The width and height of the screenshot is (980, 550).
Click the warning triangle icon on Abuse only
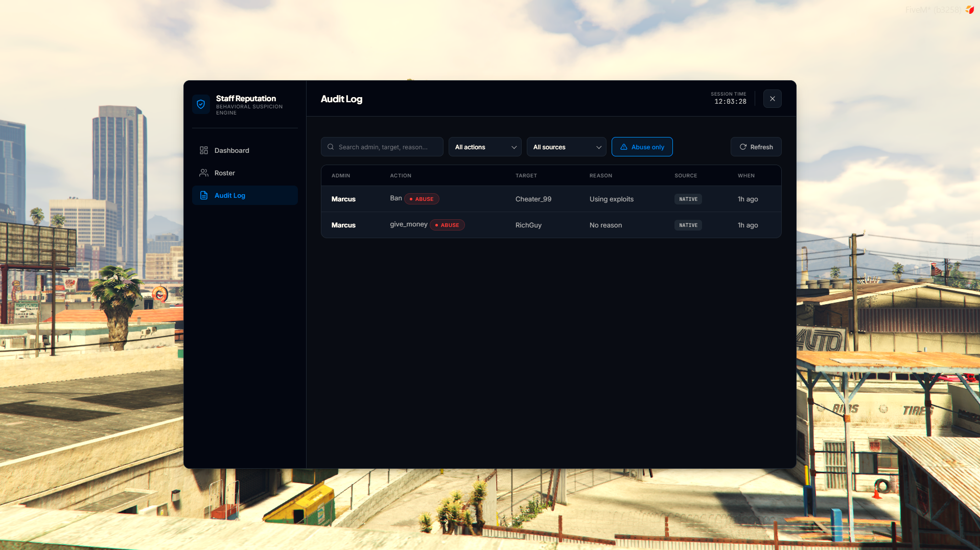tap(624, 147)
